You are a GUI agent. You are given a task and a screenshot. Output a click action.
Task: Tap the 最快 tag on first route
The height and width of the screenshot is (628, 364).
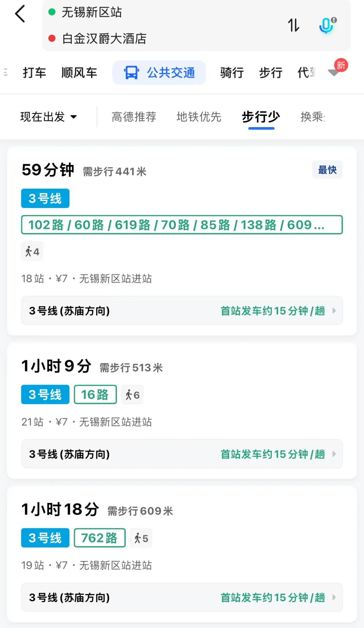[327, 170]
